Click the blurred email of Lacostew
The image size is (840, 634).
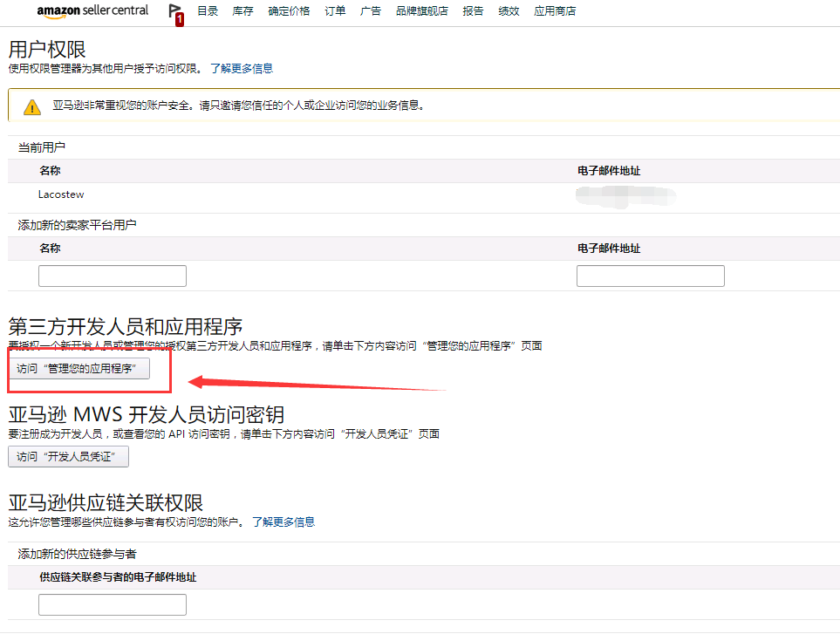click(625, 196)
